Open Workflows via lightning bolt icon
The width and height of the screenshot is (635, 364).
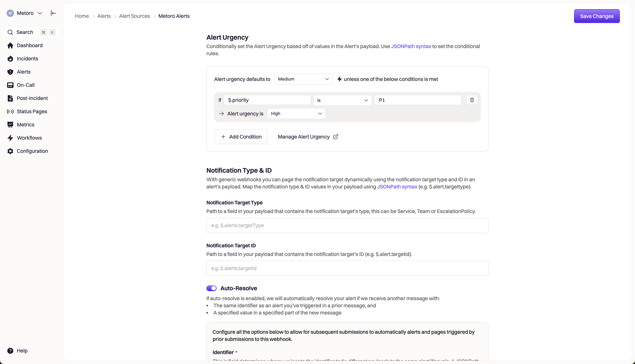[10, 138]
